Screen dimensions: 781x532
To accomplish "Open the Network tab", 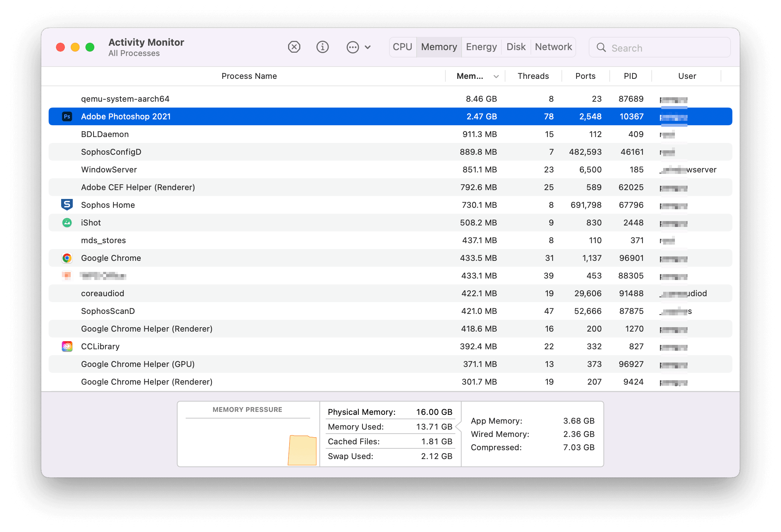I will click(x=553, y=47).
